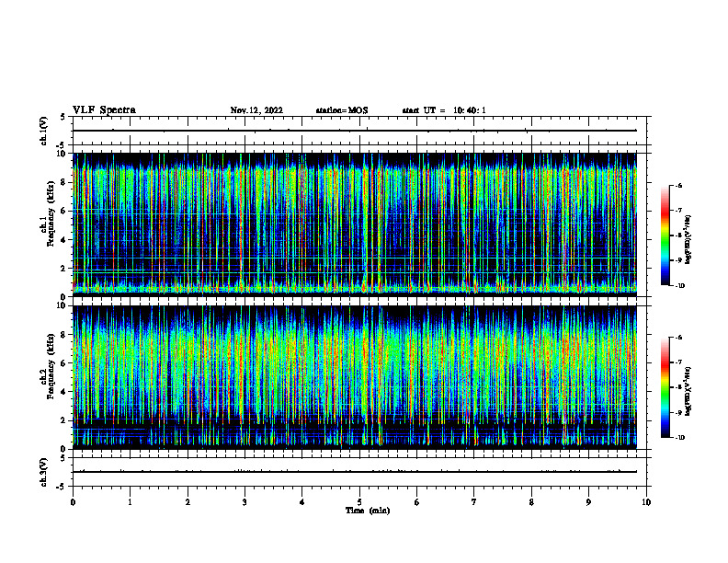This screenshot has height=563, width=728.
Task: Click time axis tick label '9'
Action: pyautogui.click(x=588, y=502)
